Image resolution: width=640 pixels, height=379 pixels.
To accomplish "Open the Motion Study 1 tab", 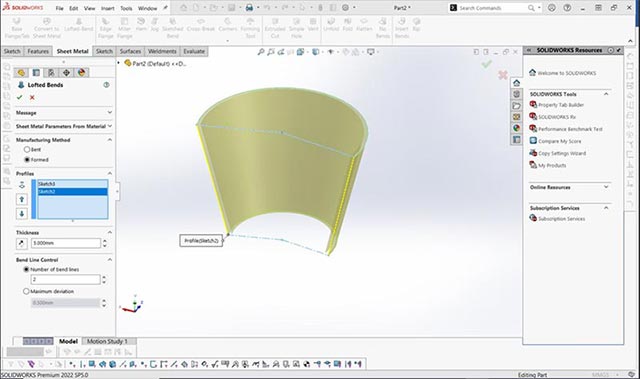I will click(x=107, y=341).
